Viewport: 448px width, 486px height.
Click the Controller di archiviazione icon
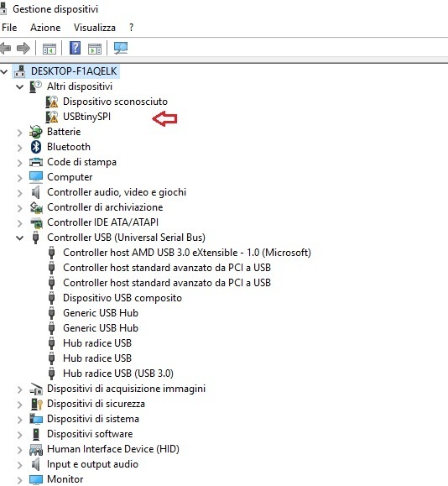coord(36,207)
